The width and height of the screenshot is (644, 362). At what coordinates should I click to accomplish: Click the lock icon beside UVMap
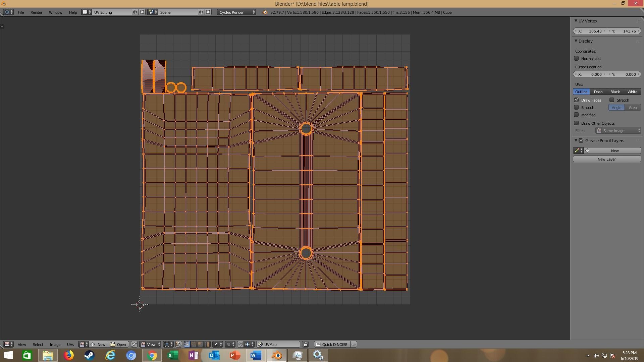pos(305,344)
